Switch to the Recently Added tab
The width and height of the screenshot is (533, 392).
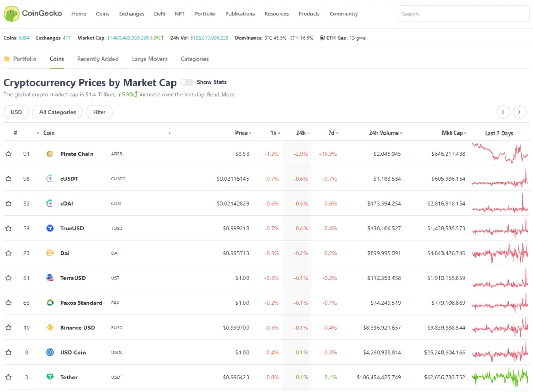click(98, 59)
